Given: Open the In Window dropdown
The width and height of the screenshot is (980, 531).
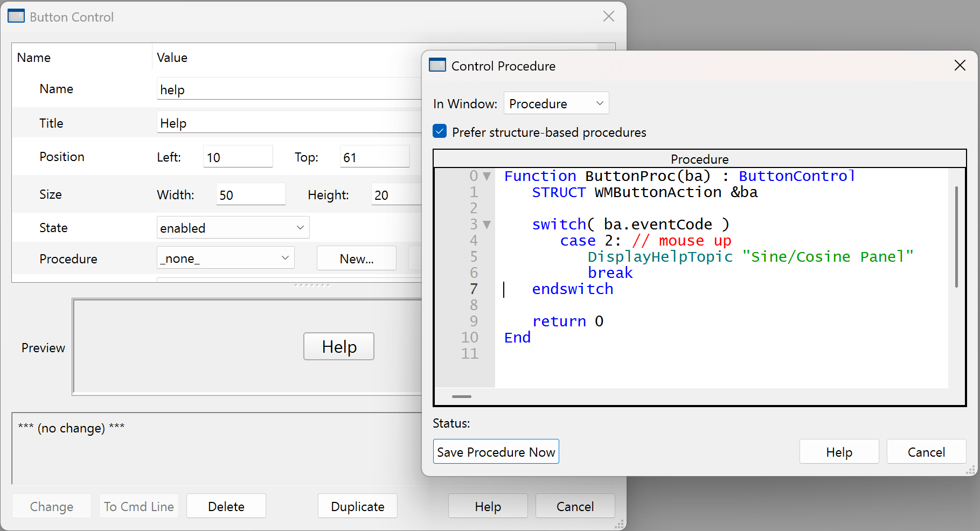Looking at the screenshot, I should point(555,103).
